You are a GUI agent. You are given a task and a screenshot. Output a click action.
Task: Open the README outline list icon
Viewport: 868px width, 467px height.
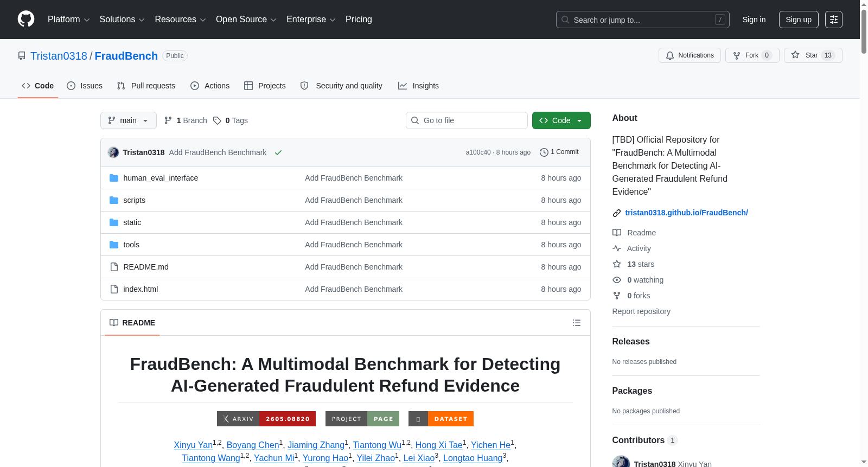point(577,323)
